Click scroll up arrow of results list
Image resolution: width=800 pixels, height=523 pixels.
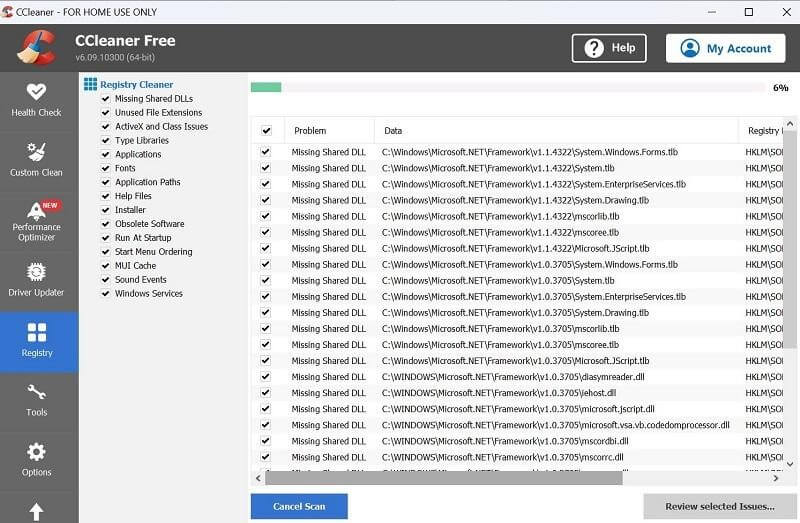(790, 124)
